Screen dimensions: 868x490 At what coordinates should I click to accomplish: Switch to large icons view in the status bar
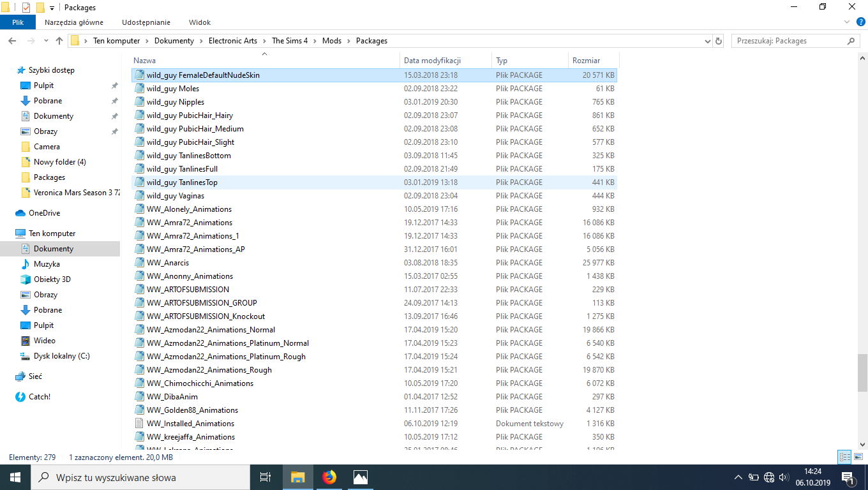[x=858, y=457]
